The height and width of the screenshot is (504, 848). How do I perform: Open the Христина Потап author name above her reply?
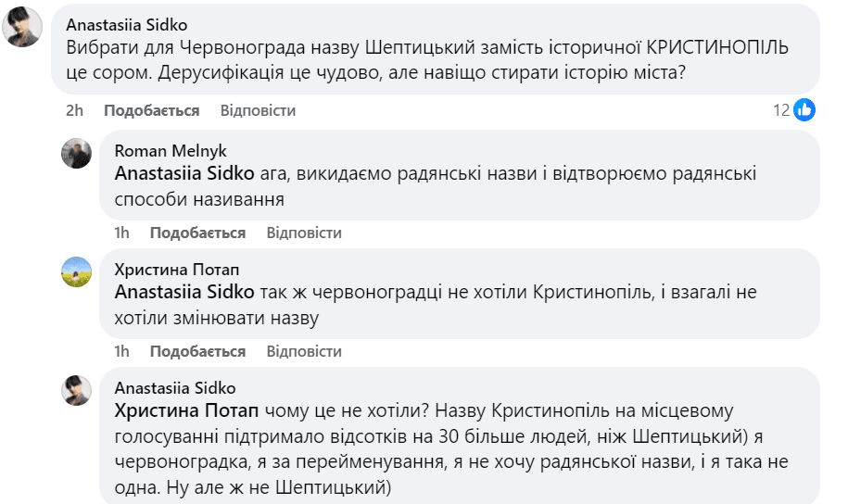pyautogui.click(x=176, y=270)
